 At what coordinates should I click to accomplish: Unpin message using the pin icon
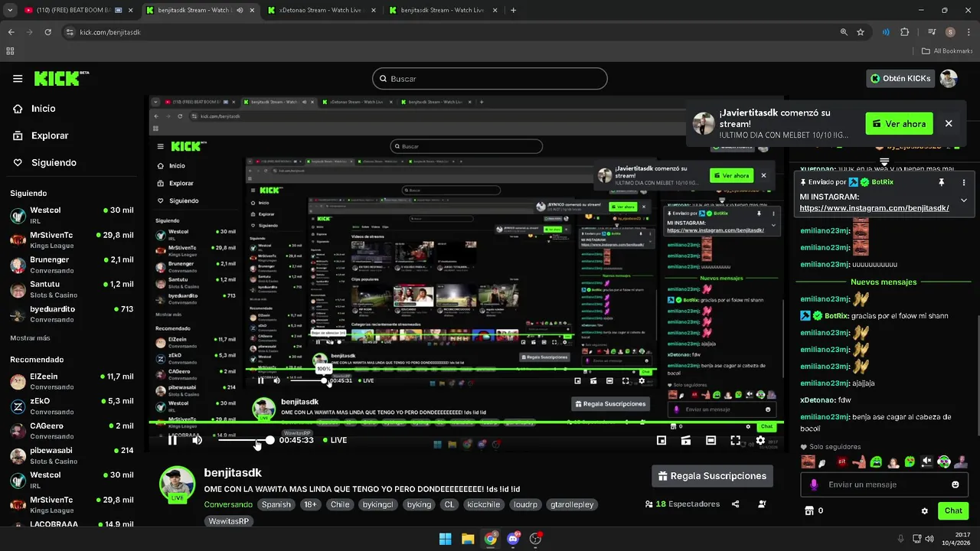coord(942,182)
